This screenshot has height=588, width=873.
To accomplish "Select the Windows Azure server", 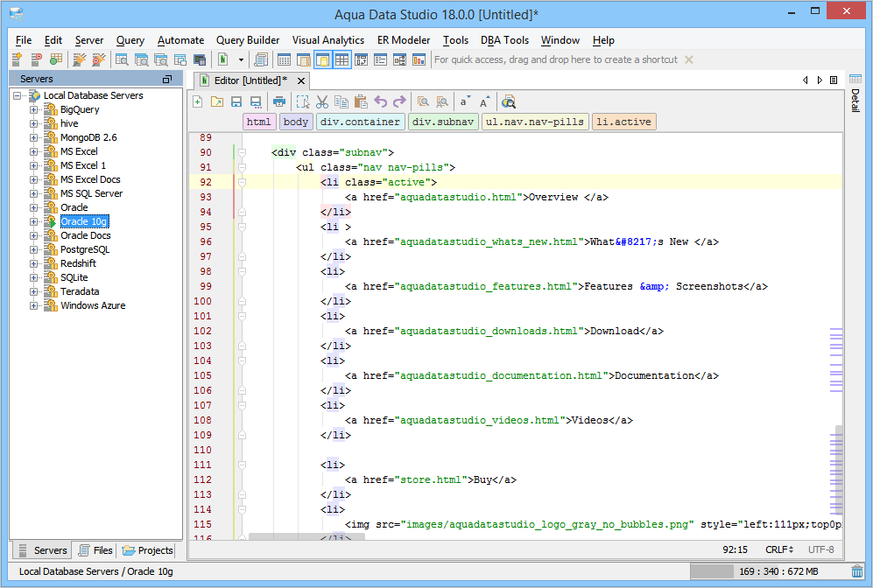I will (x=93, y=305).
